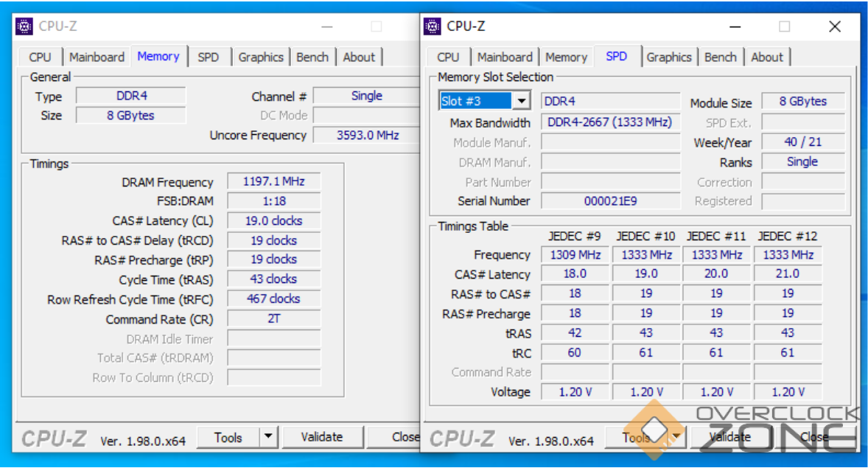The height and width of the screenshot is (468, 868).
Task: Select the Bench tab in the SPD window
Action: click(720, 57)
